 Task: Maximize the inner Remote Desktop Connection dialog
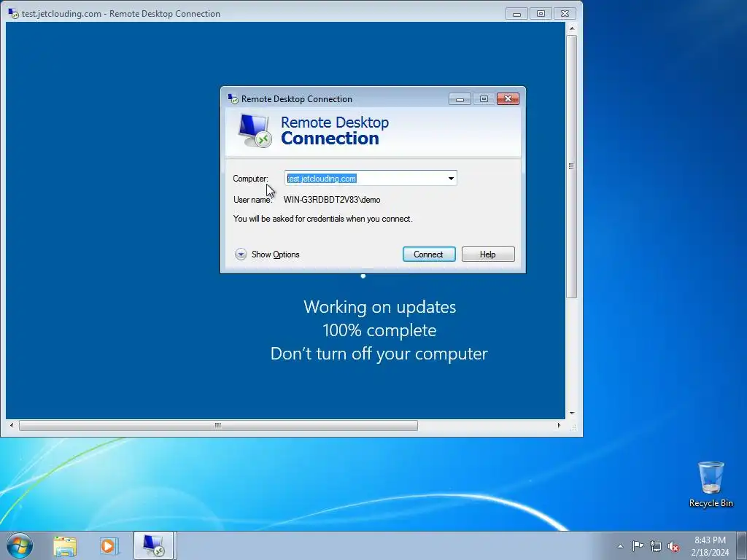(x=484, y=99)
